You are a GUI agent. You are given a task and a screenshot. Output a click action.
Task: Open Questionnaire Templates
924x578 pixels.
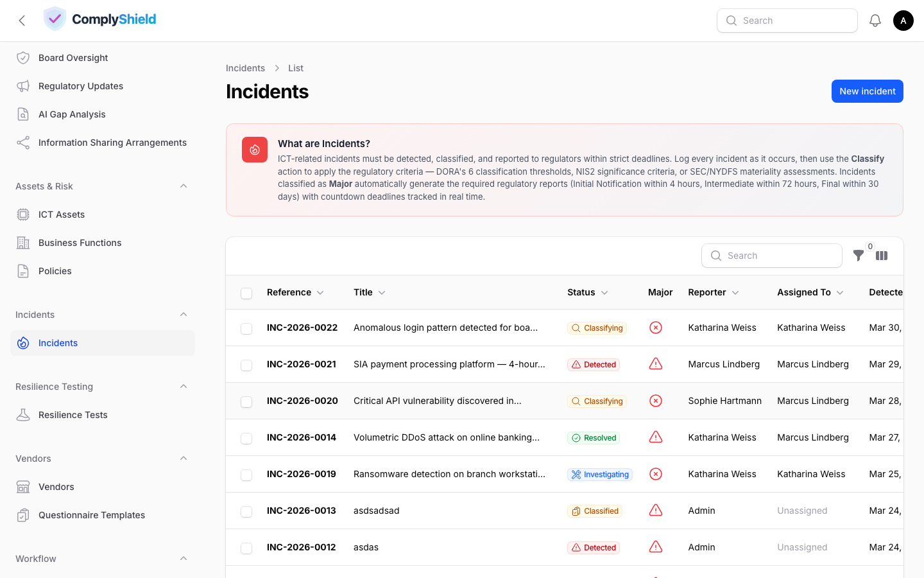pos(103,515)
